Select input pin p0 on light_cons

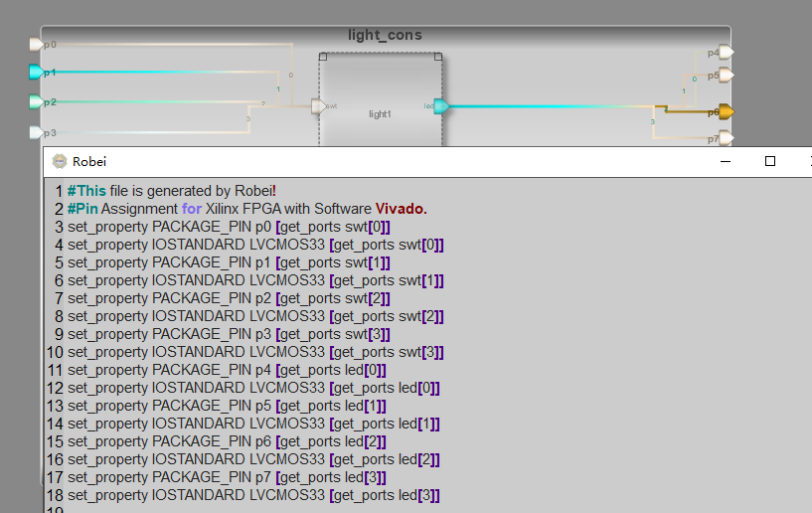click(36, 45)
